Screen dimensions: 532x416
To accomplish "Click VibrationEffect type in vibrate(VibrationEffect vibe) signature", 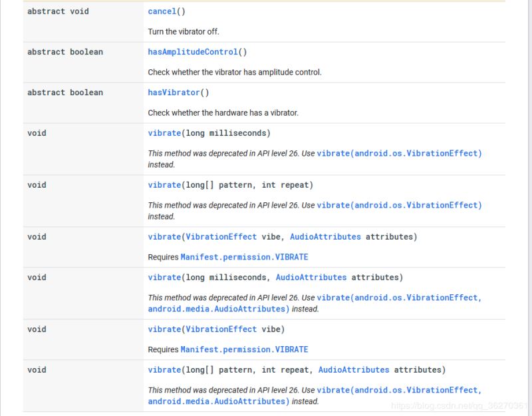I will (221, 329).
